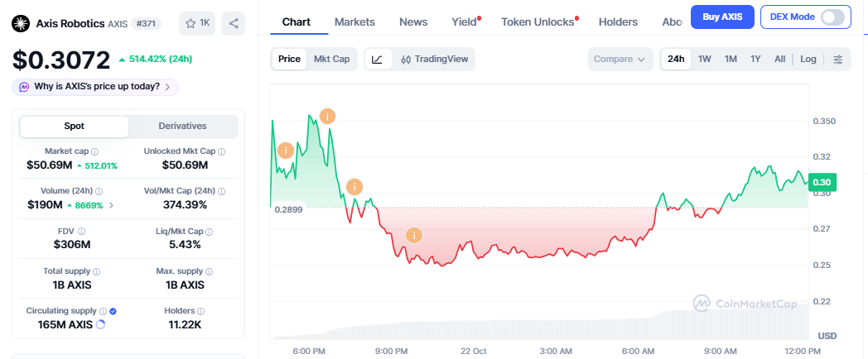
Task: Open the Chart tab
Action: (297, 22)
